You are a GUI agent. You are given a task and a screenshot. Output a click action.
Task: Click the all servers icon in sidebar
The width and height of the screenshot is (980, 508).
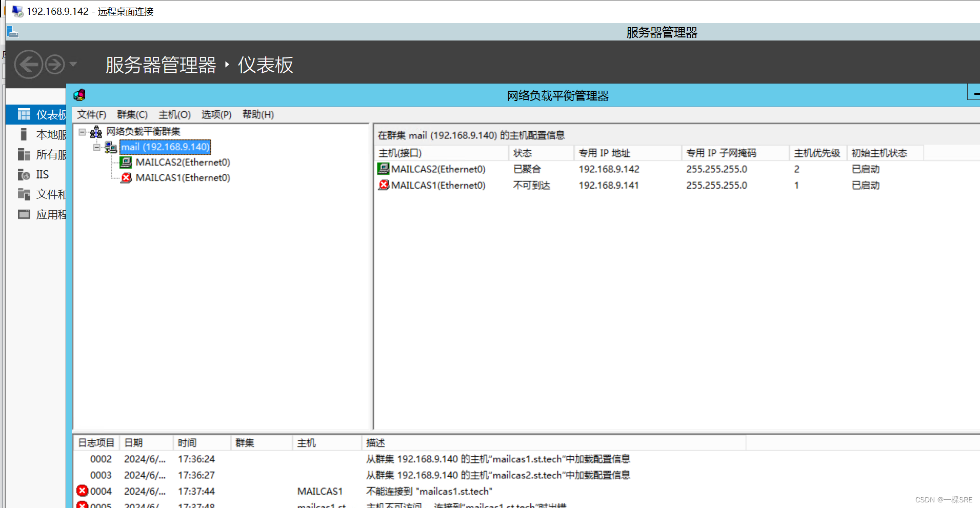click(24, 154)
